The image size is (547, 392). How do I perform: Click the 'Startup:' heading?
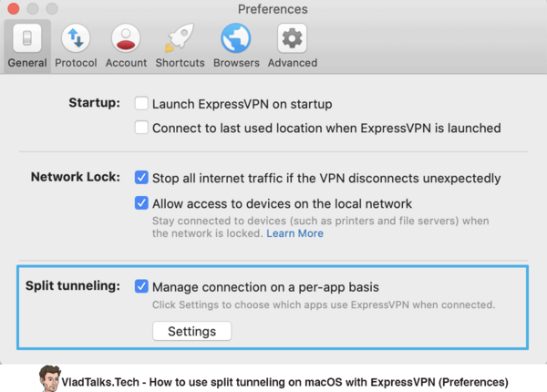pos(94,103)
